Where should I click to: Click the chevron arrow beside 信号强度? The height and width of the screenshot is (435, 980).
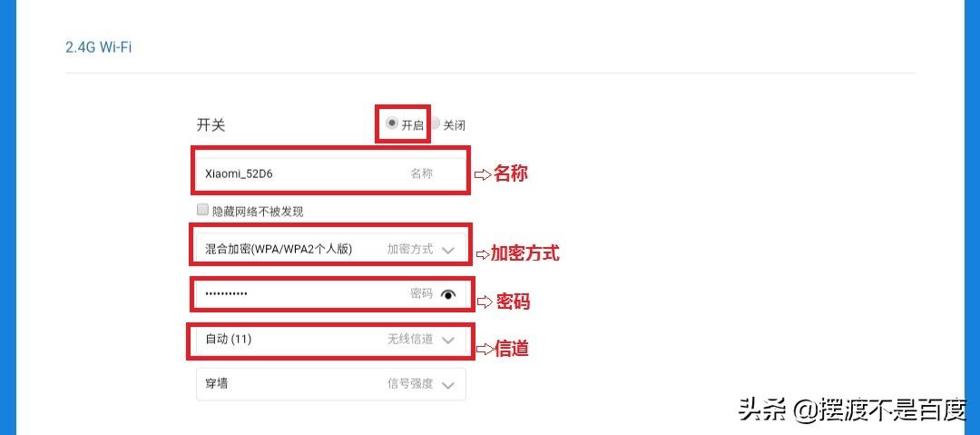point(447,384)
